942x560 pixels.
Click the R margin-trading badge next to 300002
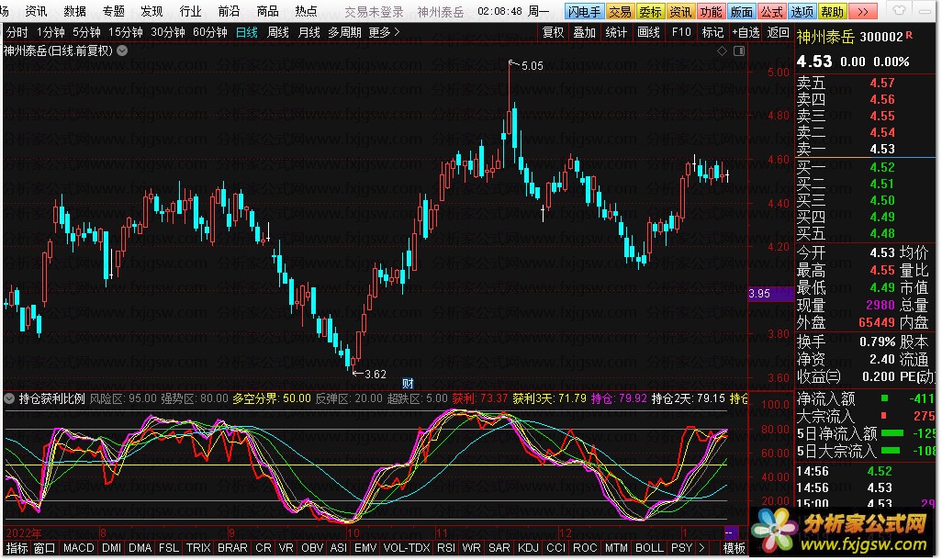(909, 36)
